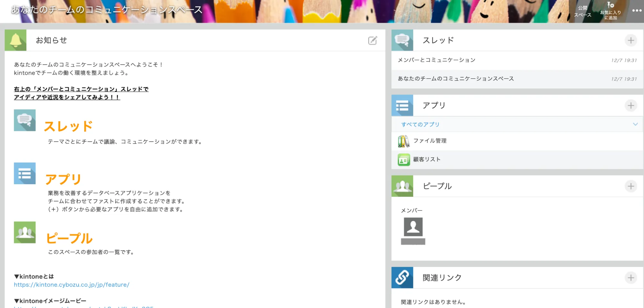Expand the すべてのアプリ dropdown chevron
Screen dimensions: 644x308
tap(635, 124)
